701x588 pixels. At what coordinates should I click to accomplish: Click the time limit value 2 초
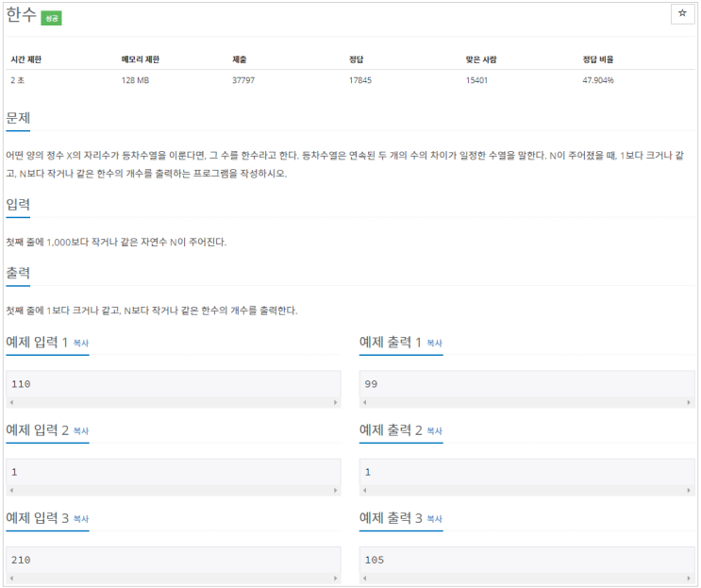18,80
